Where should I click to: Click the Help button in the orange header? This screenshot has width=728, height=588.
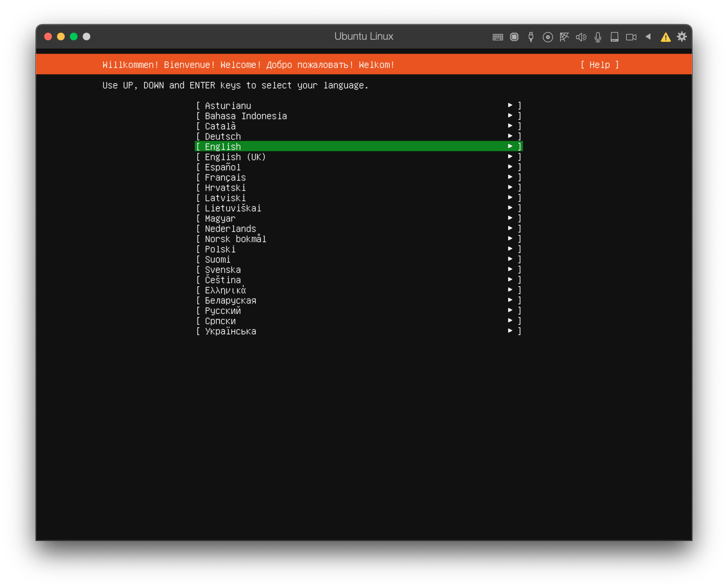(x=600, y=65)
